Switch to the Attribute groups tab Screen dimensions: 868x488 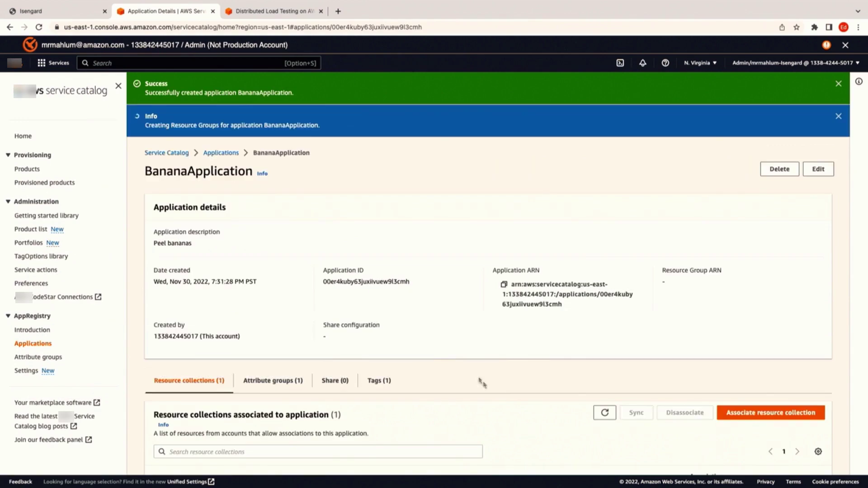tap(273, 380)
